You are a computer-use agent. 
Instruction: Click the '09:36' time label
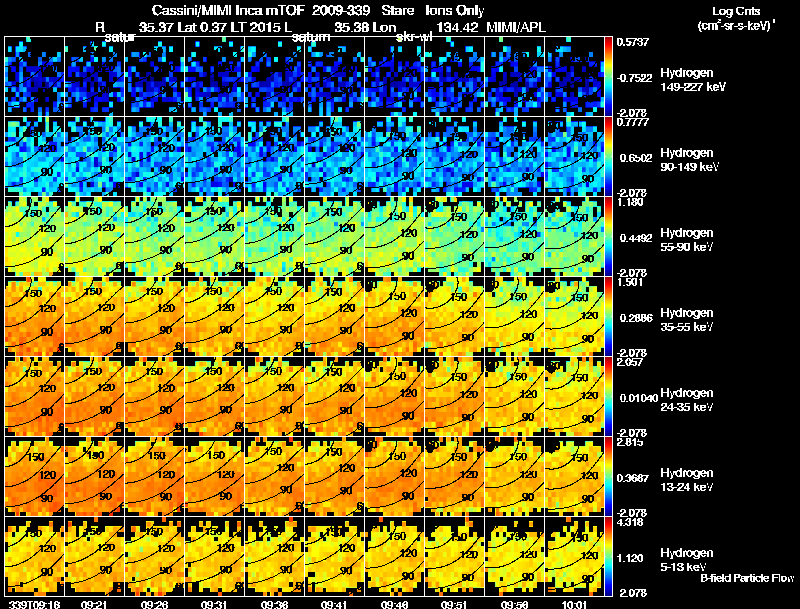point(274,604)
